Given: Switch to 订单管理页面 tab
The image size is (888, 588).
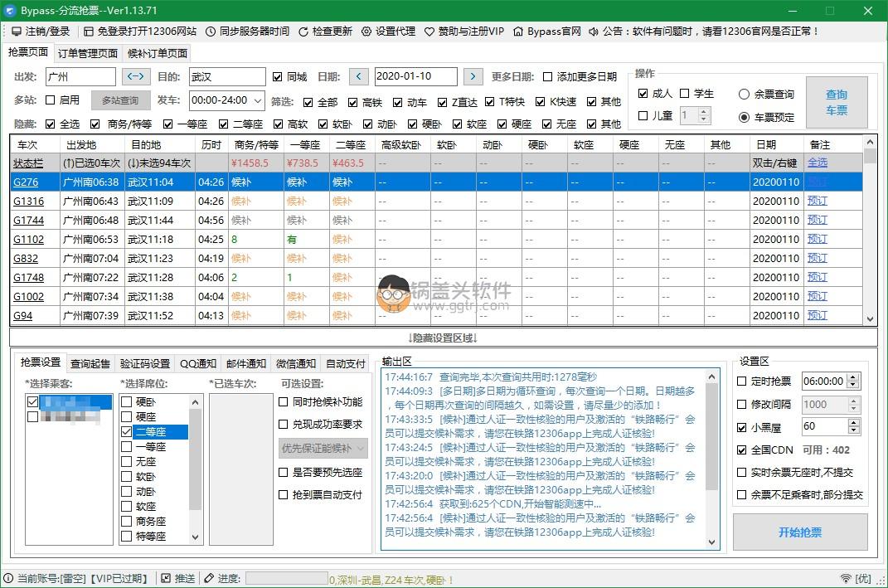Looking at the screenshot, I should click(x=88, y=53).
